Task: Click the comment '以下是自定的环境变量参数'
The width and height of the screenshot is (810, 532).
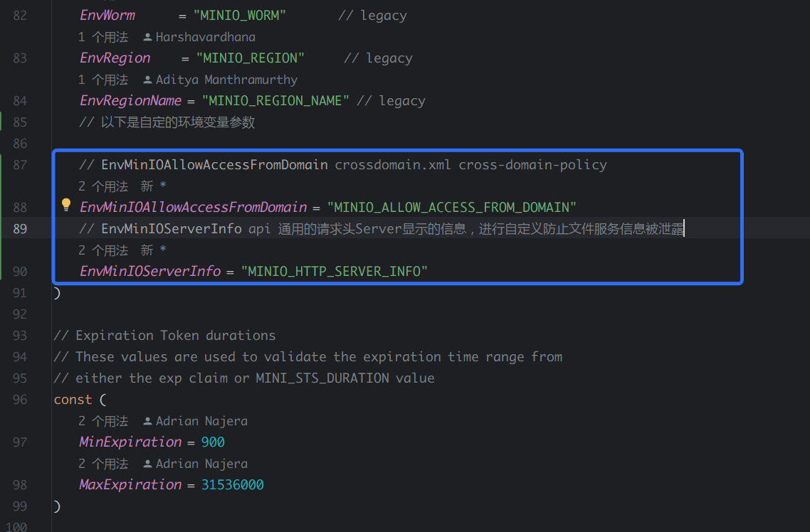Action: tap(167, 122)
